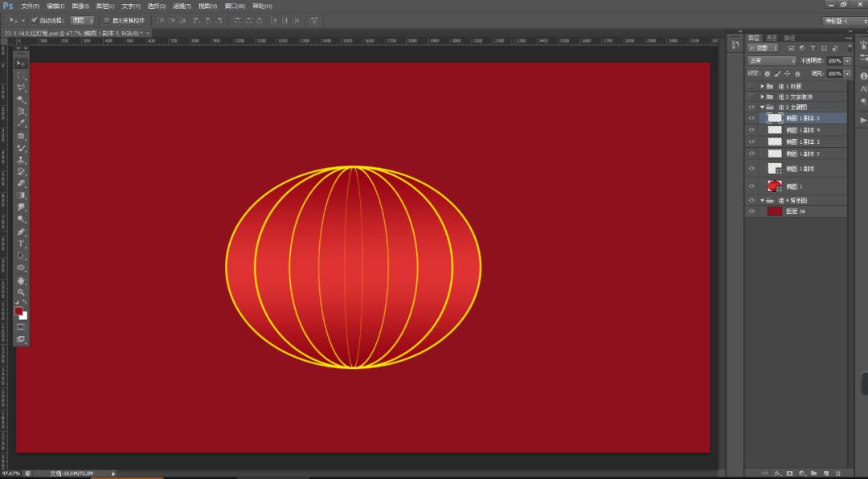Screen dimensions: 868x479
Task: Select the 椭圆 1 副本 4 layer
Action: tap(802, 129)
